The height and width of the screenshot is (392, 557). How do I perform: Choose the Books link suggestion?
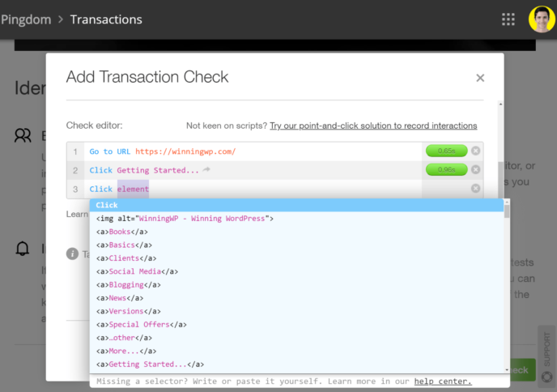tap(296, 232)
